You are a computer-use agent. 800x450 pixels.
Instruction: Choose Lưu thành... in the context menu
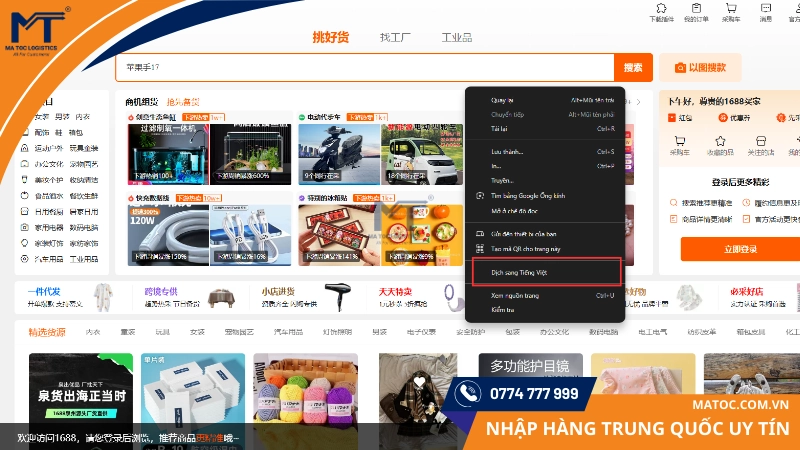click(x=545, y=152)
